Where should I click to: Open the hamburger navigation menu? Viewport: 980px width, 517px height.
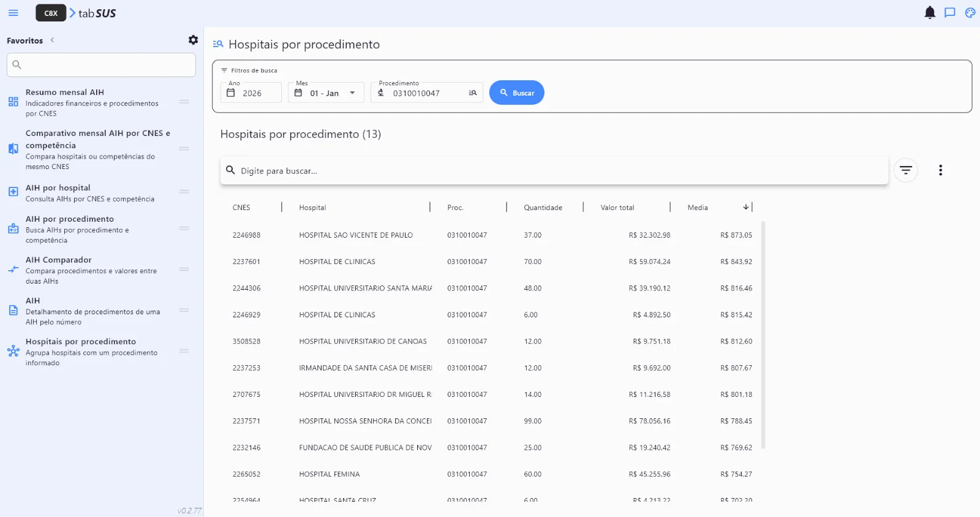coord(13,13)
